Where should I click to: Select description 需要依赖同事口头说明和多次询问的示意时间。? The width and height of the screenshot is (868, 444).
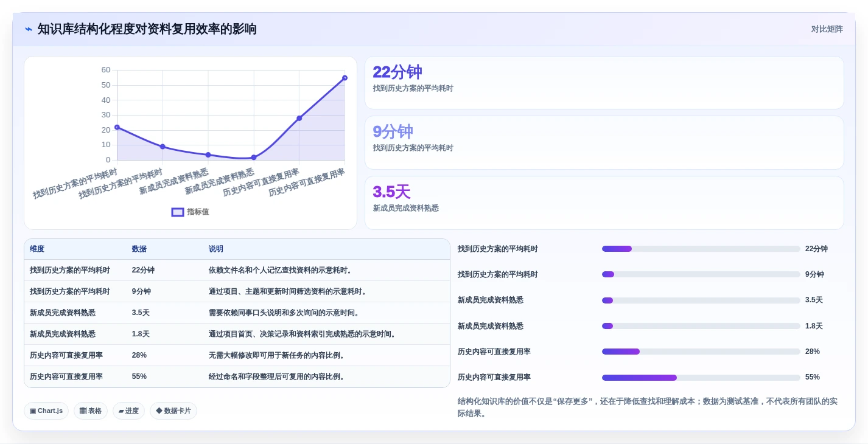click(x=285, y=313)
